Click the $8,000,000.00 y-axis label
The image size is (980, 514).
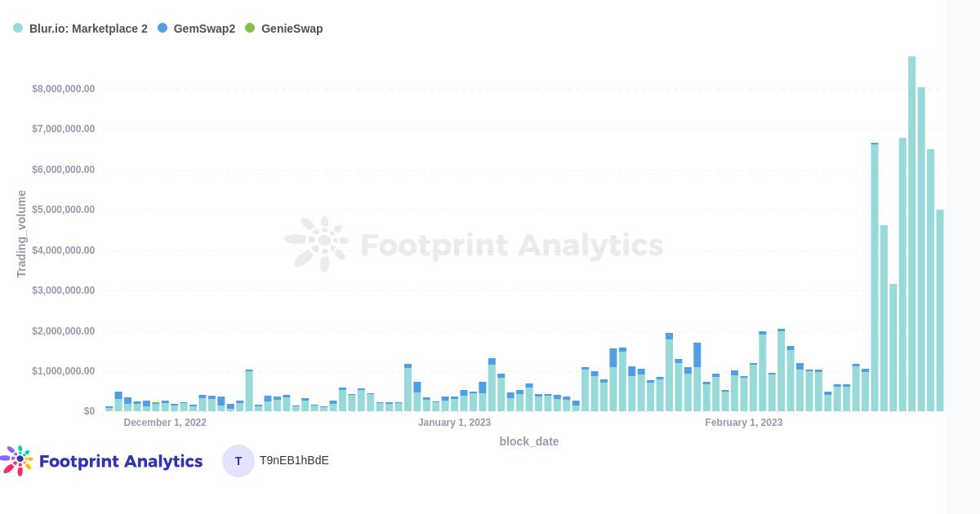tap(64, 89)
